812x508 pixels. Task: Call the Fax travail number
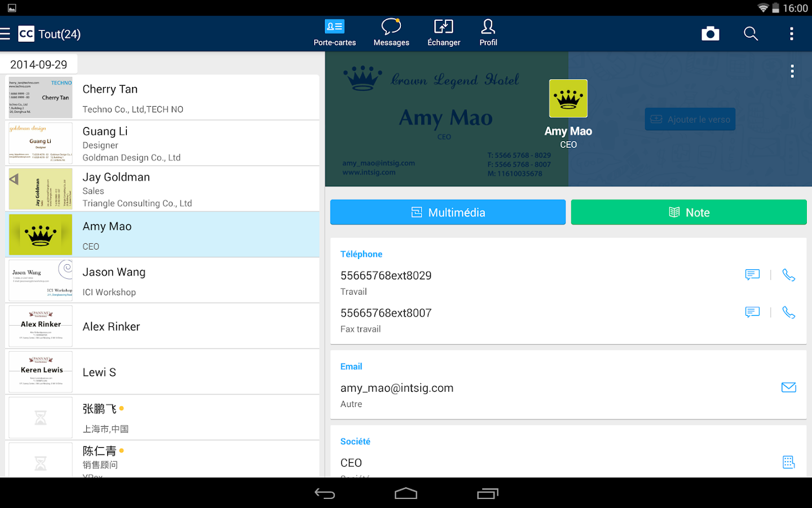point(788,312)
